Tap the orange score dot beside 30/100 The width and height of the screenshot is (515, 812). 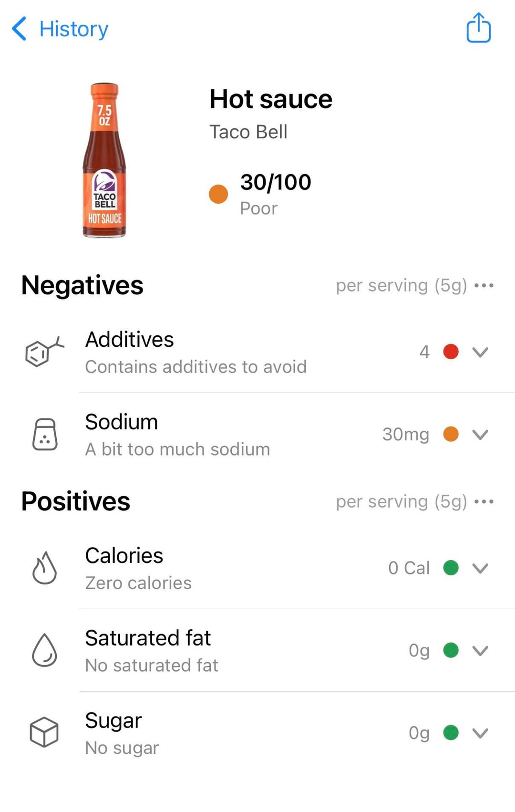(218, 194)
